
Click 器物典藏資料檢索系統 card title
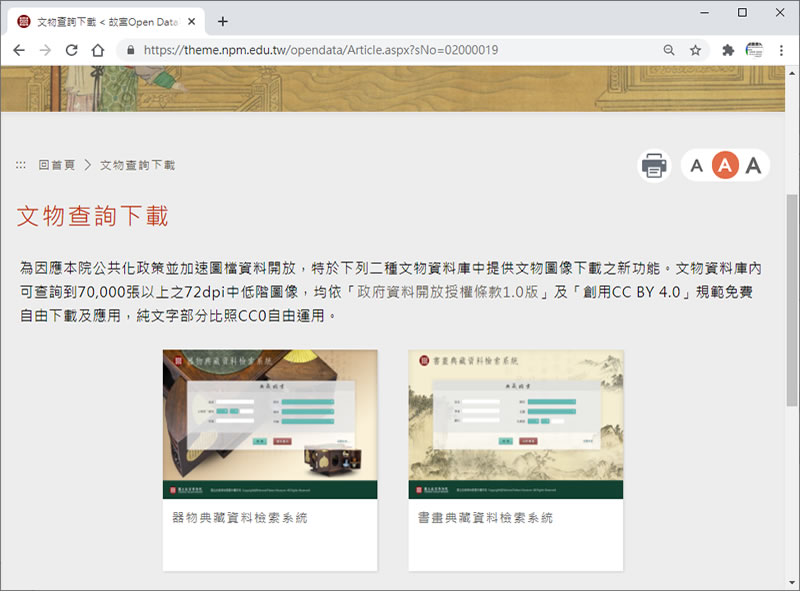pos(240,518)
